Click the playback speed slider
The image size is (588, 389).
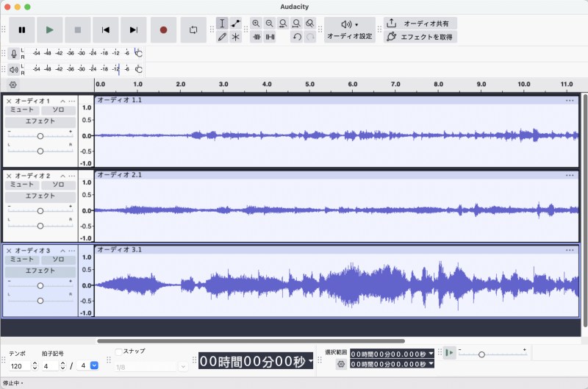[492, 354]
